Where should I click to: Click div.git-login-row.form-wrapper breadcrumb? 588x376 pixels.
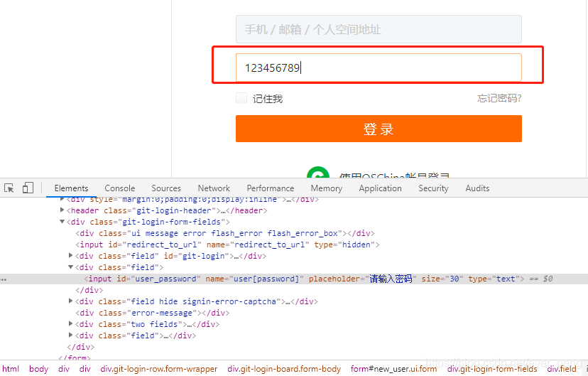159,369
